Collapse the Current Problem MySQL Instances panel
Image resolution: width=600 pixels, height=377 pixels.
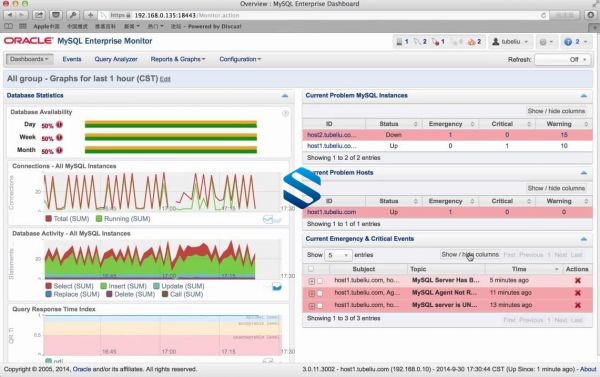click(584, 96)
